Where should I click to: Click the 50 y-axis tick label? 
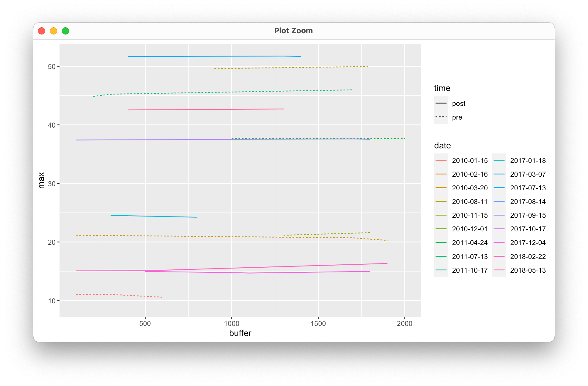click(52, 67)
